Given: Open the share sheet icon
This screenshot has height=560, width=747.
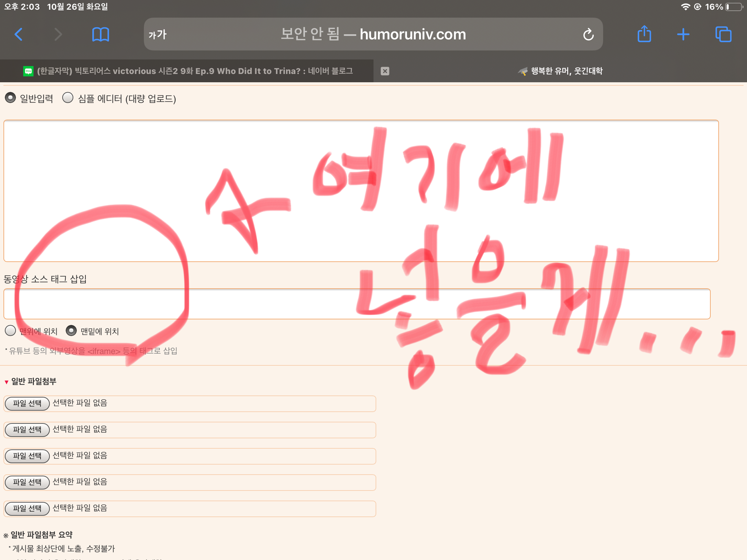Looking at the screenshot, I should coord(645,34).
